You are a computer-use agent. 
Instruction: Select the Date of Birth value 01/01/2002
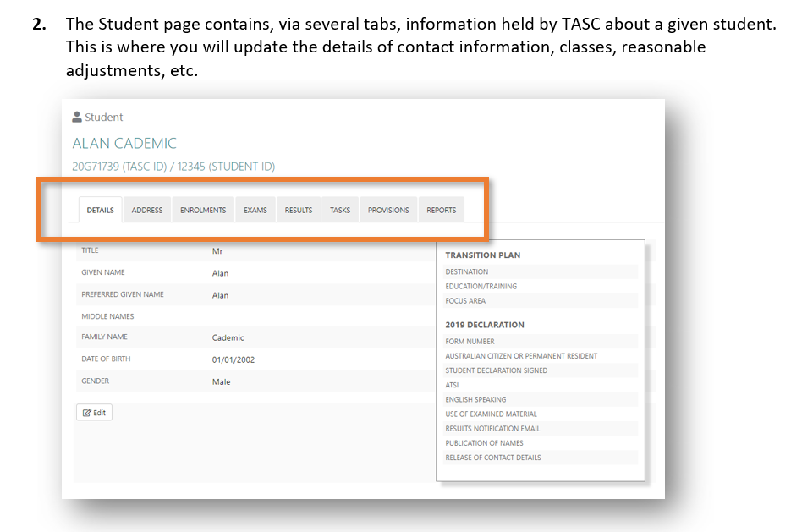(233, 359)
